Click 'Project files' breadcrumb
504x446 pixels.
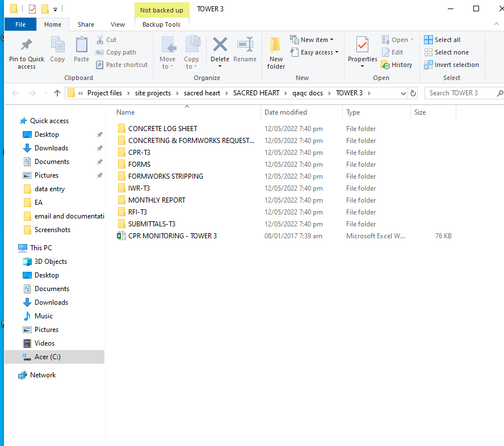click(x=104, y=93)
